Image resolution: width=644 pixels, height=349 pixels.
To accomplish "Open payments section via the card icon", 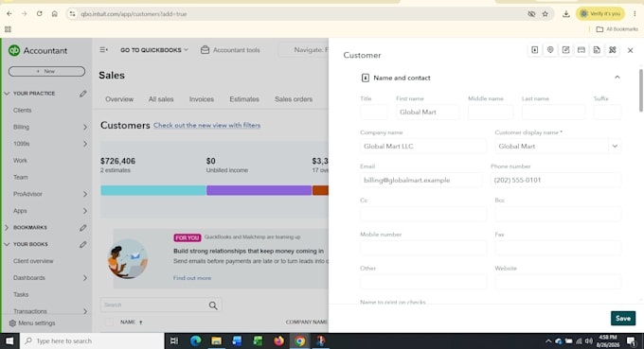I will click(581, 50).
